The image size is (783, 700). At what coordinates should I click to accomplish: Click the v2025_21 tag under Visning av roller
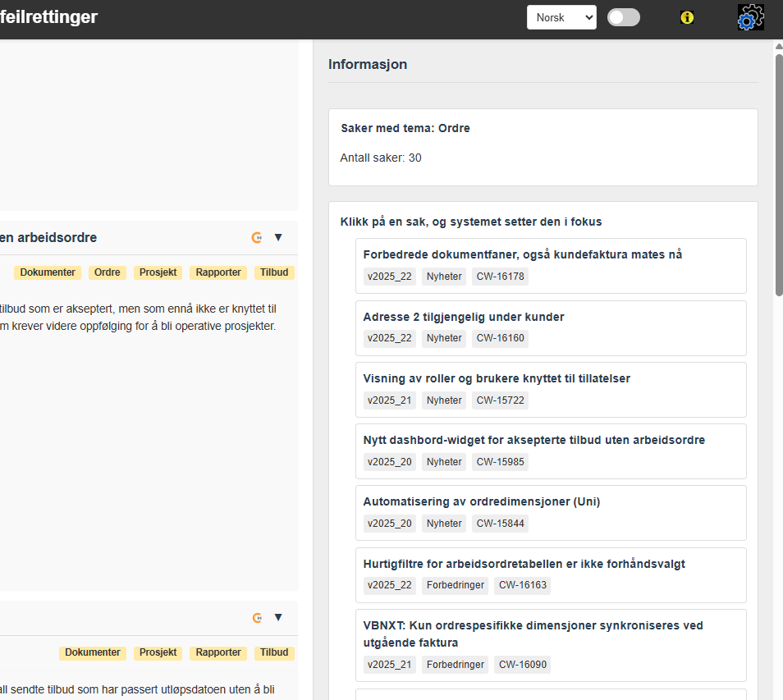coord(390,400)
